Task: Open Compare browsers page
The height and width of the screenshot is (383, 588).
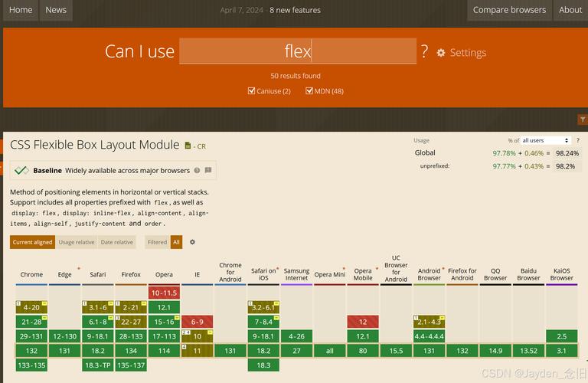Action: click(509, 10)
